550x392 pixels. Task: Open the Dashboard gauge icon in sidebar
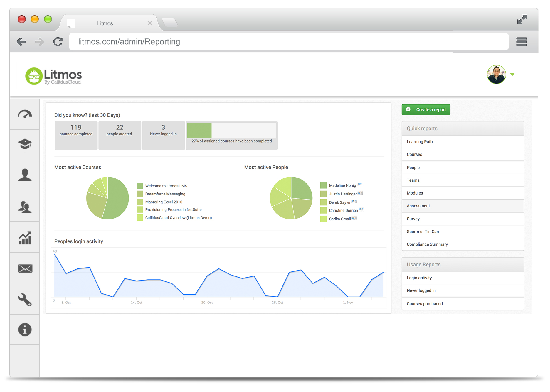pyautogui.click(x=25, y=114)
